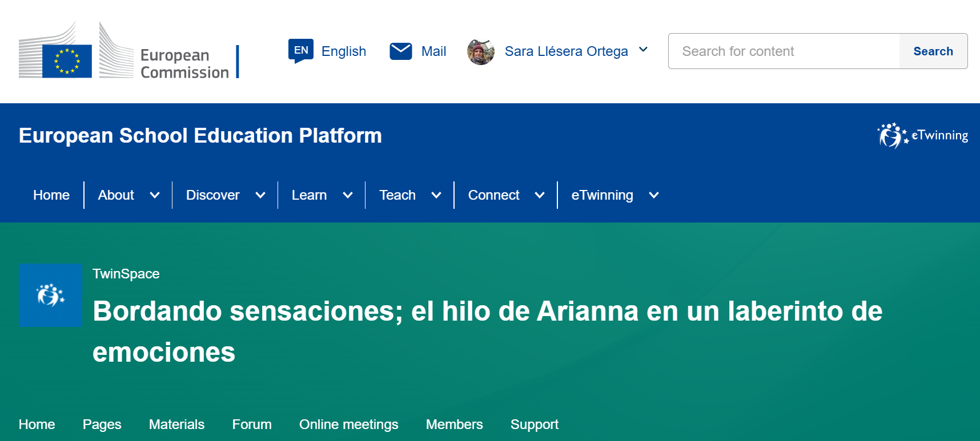Open the Teach dropdown arrow
980x441 pixels.
coord(436,195)
